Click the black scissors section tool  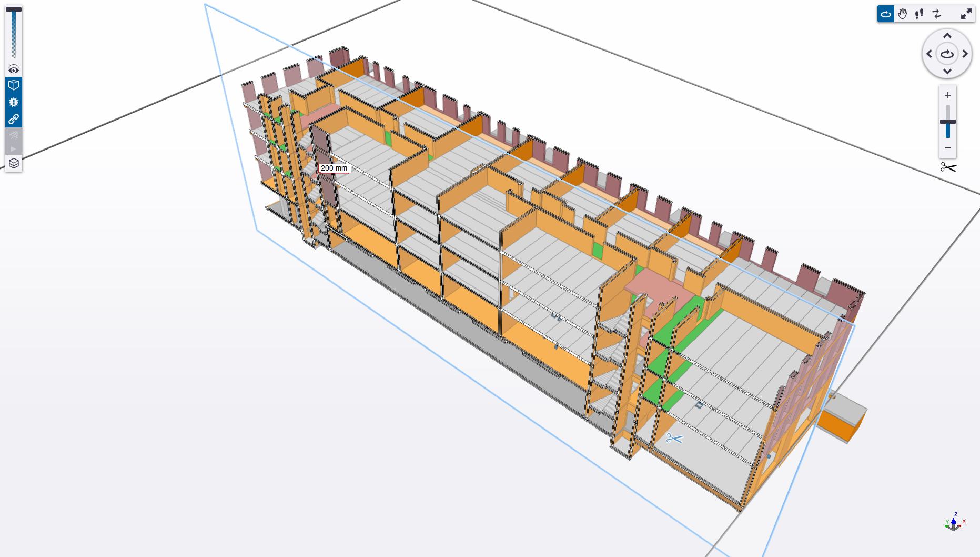click(948, 167)
